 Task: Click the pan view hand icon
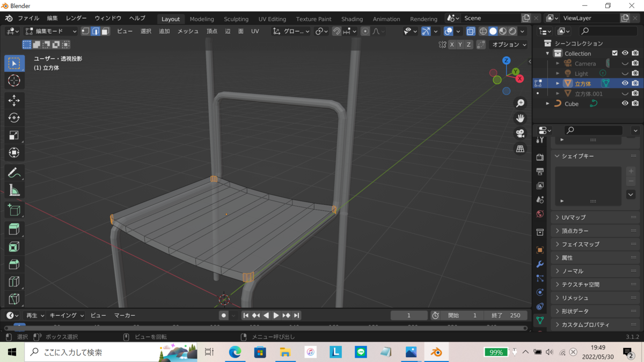pyautogui.click(x=520, y=119)
